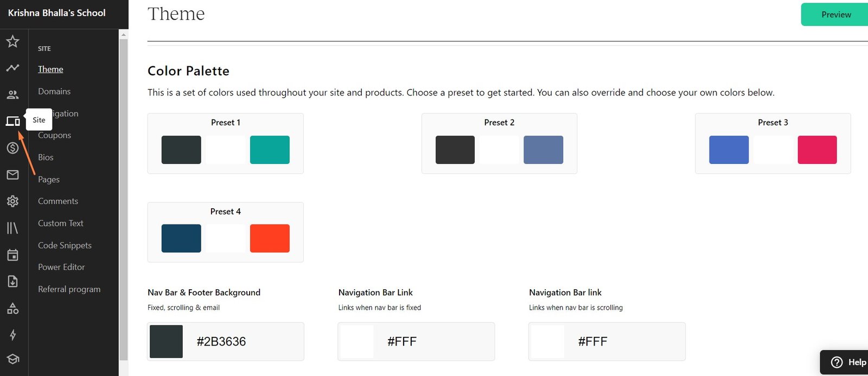This screenshot has height=376, width=868.
Task: Open the Emails envelope icon
Action: [x=13, y=175]
